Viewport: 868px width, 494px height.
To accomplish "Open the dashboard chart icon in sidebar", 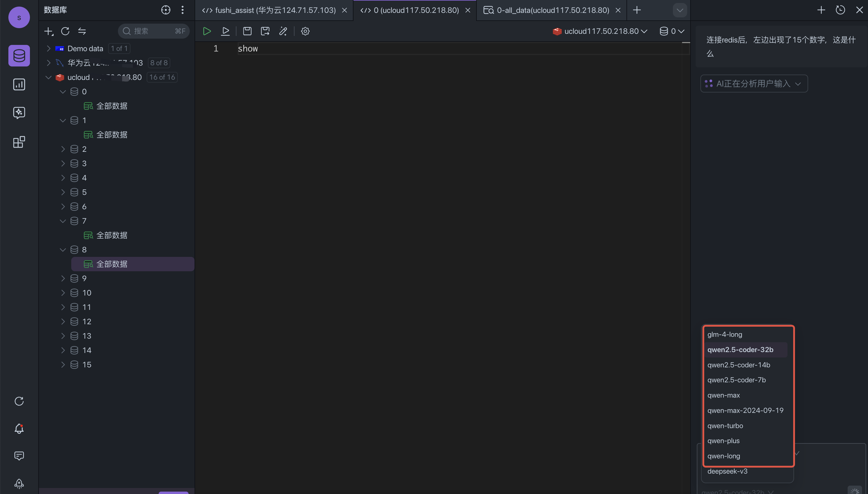I will click(19, 84).
